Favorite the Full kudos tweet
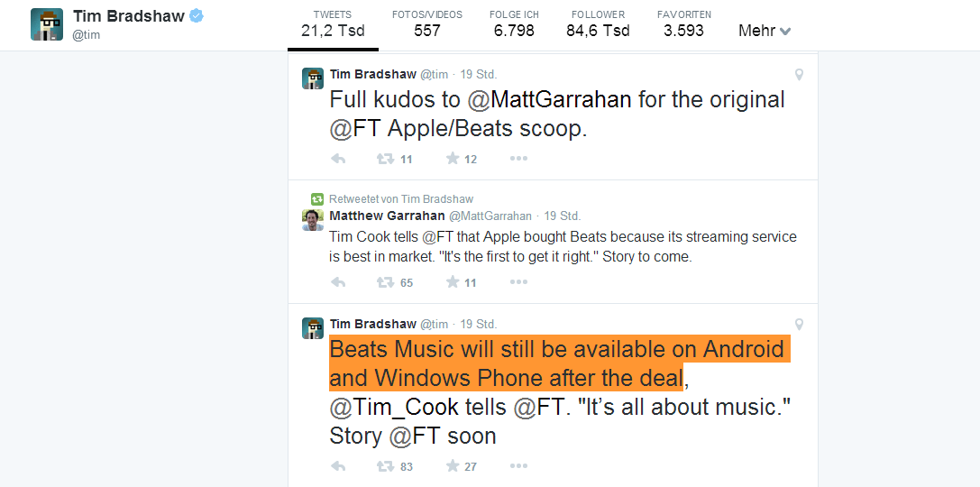Image resolution: width=980 pixels, height=487 pixels. (453, 159)
